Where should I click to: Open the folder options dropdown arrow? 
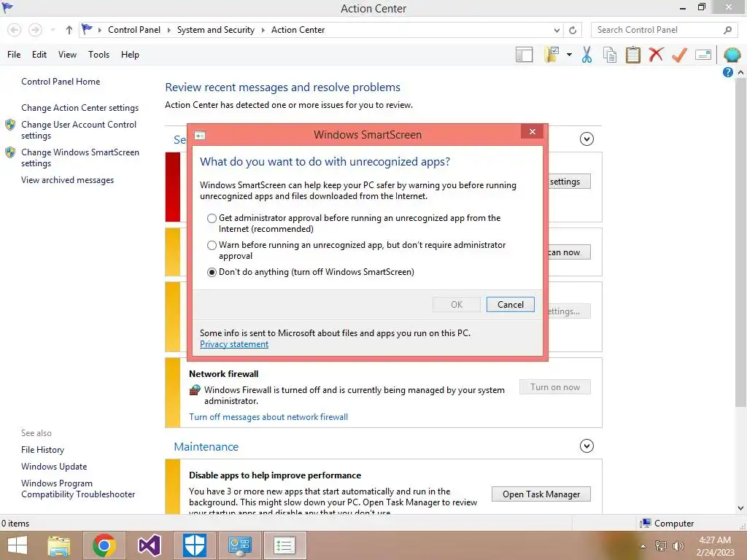click(569, 55)
